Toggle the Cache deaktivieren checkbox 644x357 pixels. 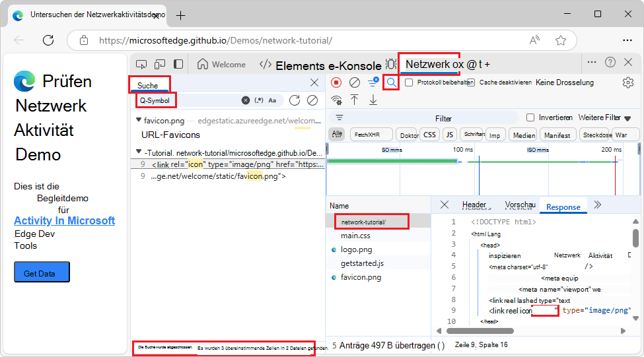point(470,82)
